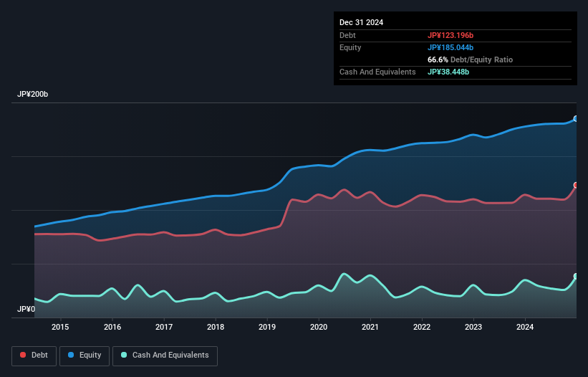Click the JP¥38.448b cash value
588x377 pixels.
pyautogui.click(x=448, y=72)
